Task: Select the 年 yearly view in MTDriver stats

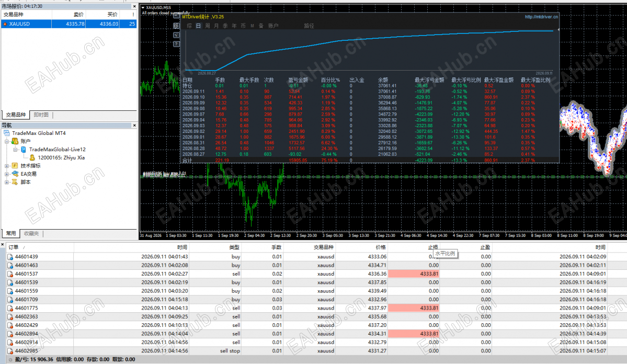Action: pos(234,26)
